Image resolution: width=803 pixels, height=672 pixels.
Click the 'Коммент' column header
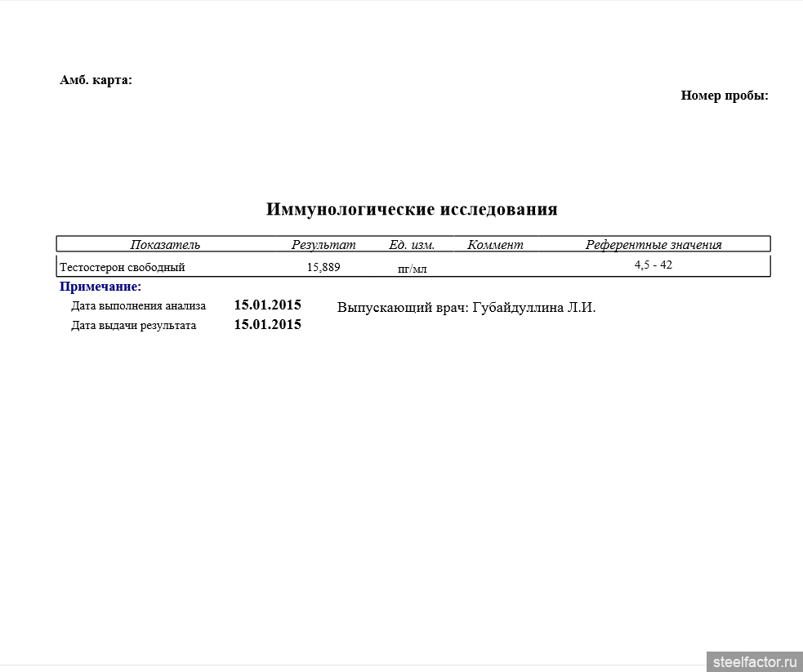coord(495,245)
